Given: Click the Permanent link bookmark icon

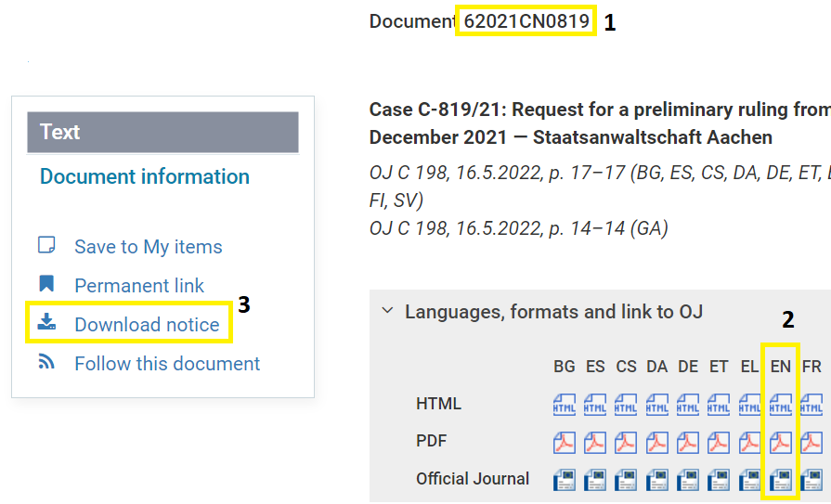Looking at the screenshot, I should point(46,285).
